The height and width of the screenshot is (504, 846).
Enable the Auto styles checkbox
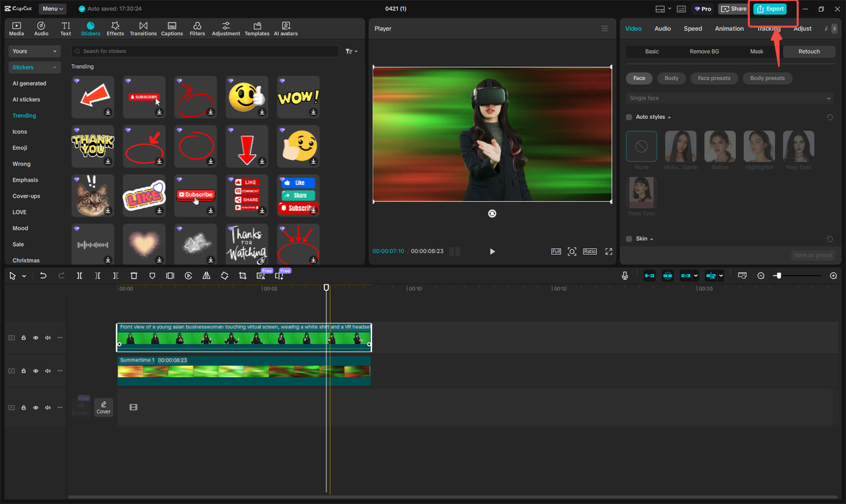[x=629, y=117]
